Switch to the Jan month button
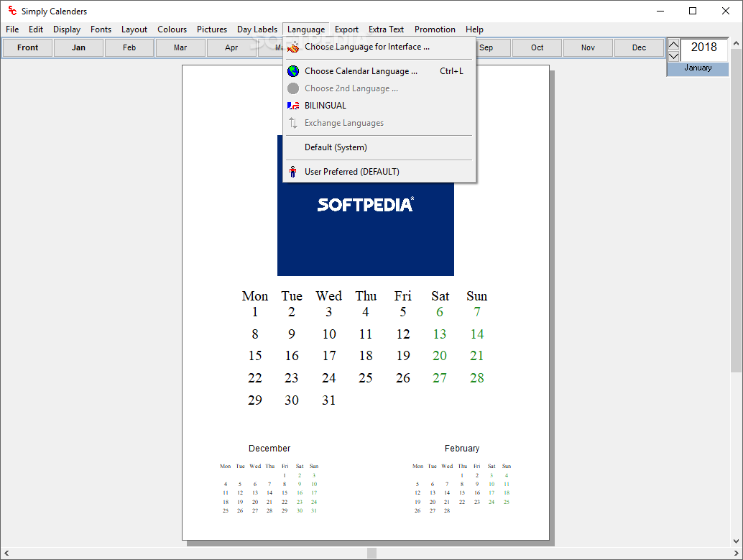The height and width of the screenshot is (560, 743). tap(78, 47)
